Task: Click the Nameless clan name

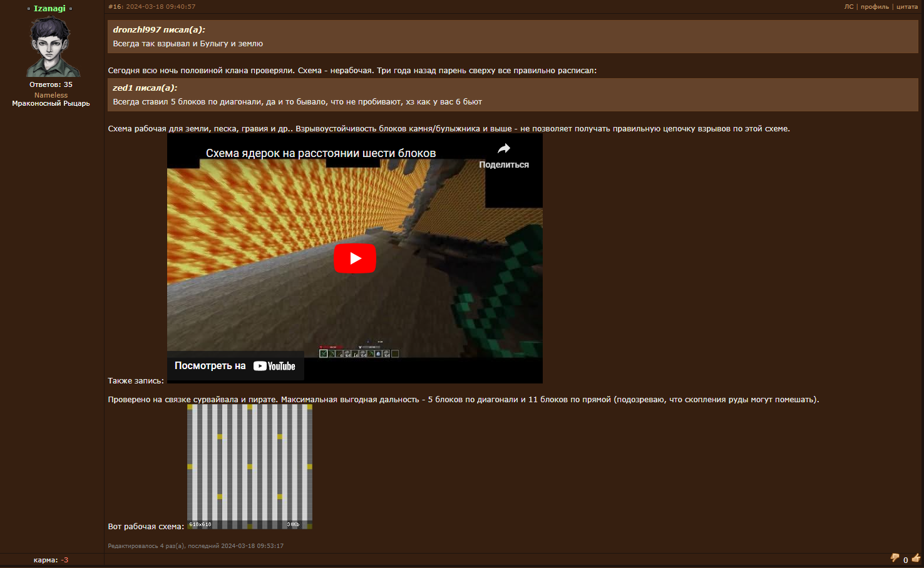Action: 51,95
